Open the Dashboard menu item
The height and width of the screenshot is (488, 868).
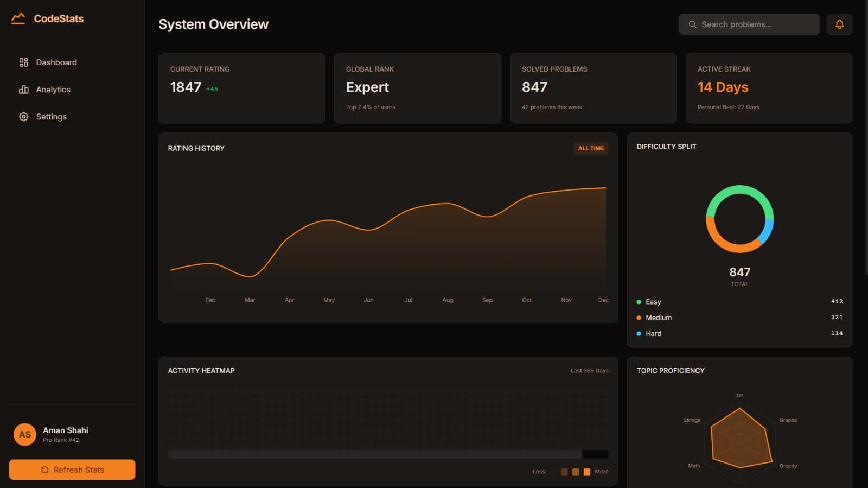click(x=72, y=62)
